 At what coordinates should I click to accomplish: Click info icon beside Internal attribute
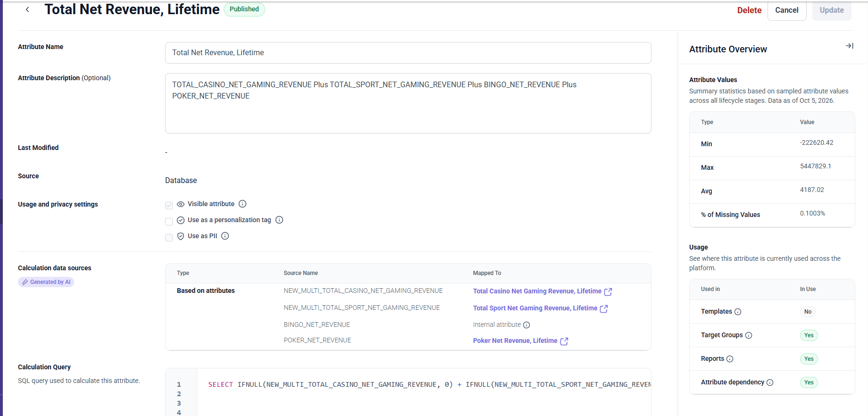526,325
